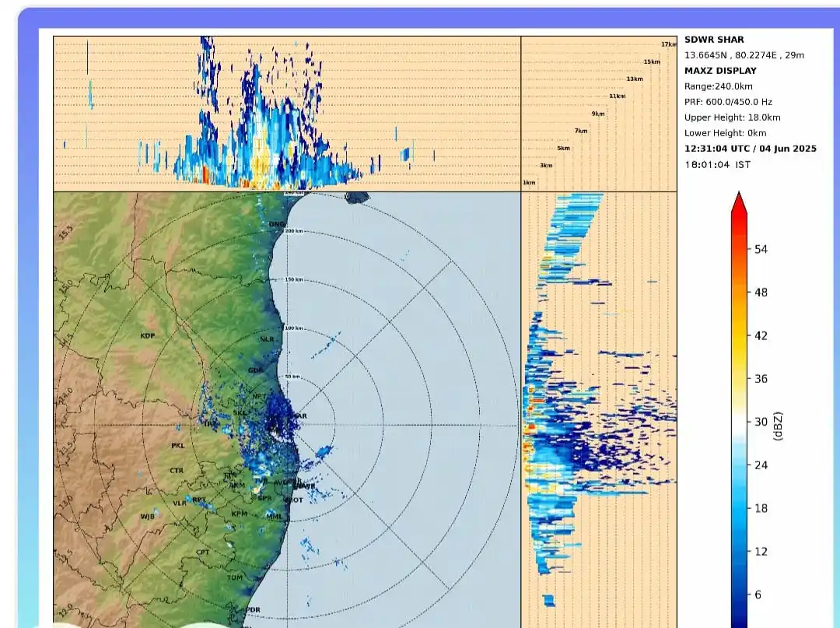840x628 pixels.
Task: Click the 17km height label
Action: (669, 44)
